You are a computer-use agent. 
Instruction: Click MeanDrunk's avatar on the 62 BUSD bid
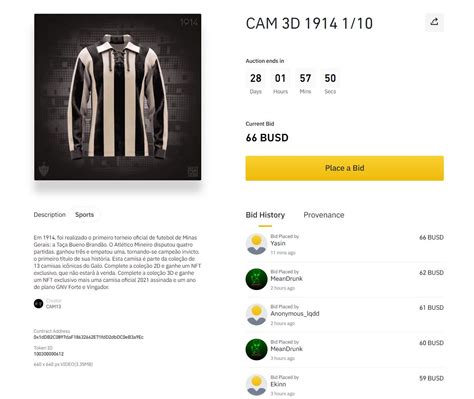(256, 279)
